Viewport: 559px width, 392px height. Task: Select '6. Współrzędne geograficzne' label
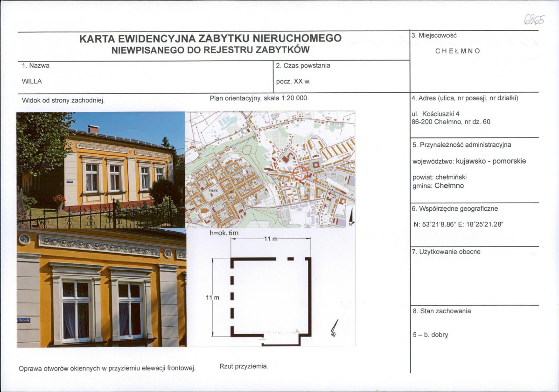[x=455, y=209]
